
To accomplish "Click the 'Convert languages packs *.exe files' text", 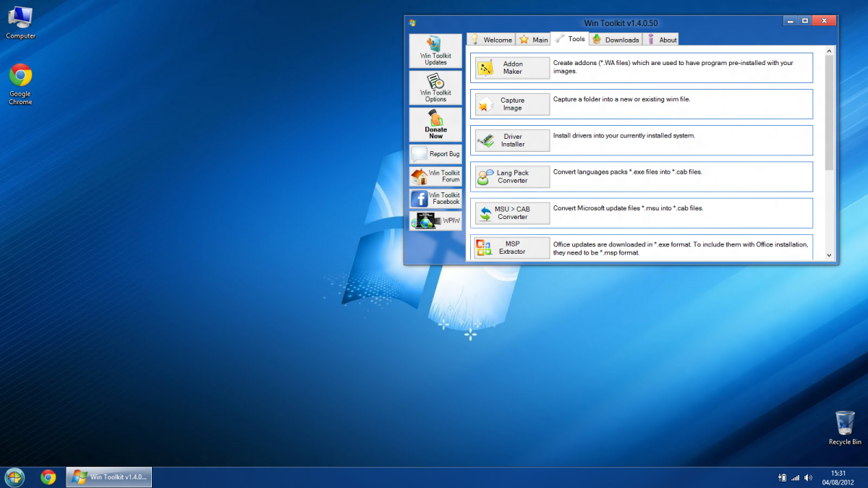I will point(627,171).
